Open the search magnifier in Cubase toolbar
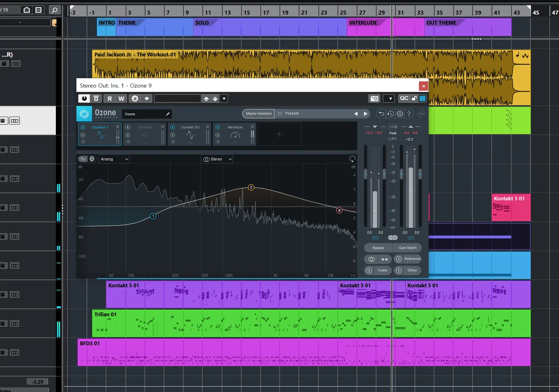The height and width of the screenshot is (392, 559). click(x=55, y=10)
